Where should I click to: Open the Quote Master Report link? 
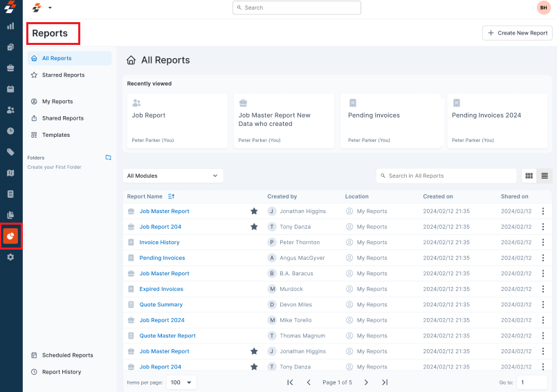167,335
